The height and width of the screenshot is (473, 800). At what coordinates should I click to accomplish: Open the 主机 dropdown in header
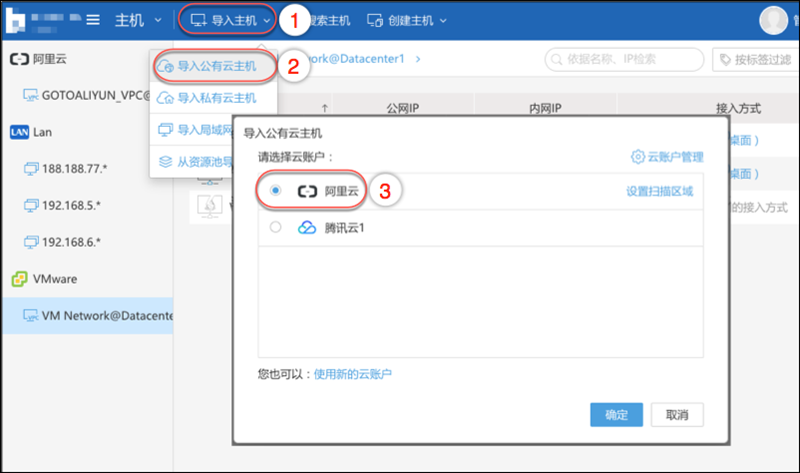tap(138, 20)
